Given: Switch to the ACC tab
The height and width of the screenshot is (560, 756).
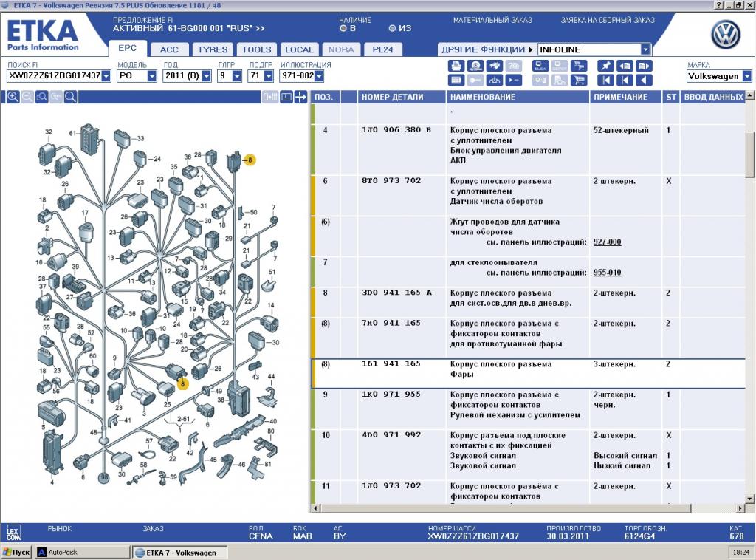Looking at the screenshot, I should [169, 49].
